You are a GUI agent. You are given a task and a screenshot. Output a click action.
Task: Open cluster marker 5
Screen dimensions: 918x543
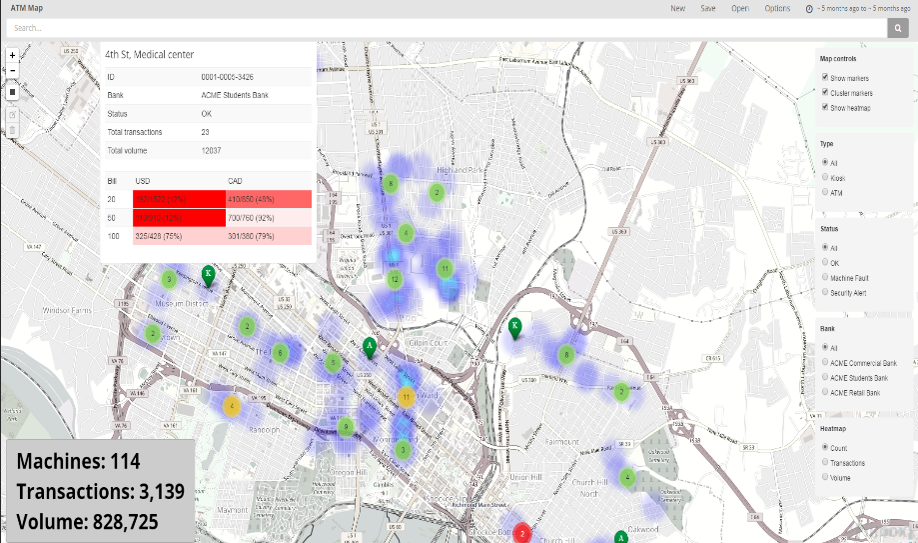333,363
